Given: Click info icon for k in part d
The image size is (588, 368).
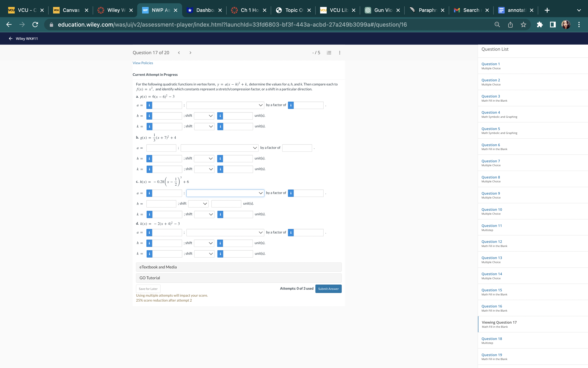Looking at the screenshot, I should (149, 254).
